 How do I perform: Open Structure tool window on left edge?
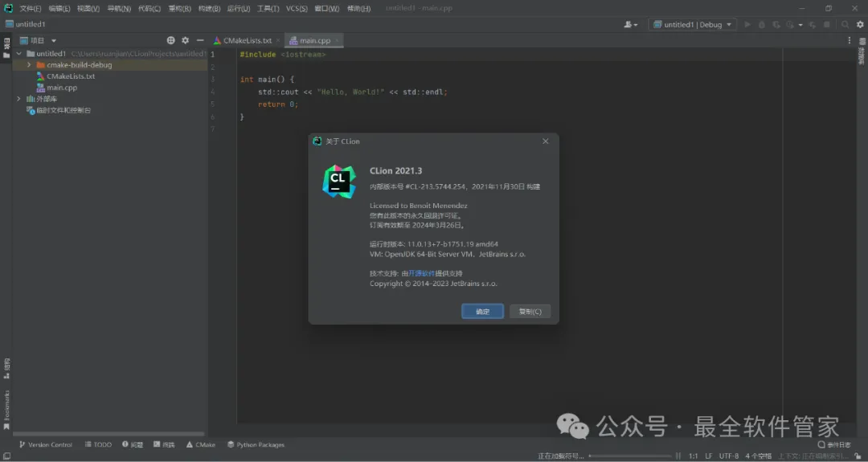coord(6,369)
